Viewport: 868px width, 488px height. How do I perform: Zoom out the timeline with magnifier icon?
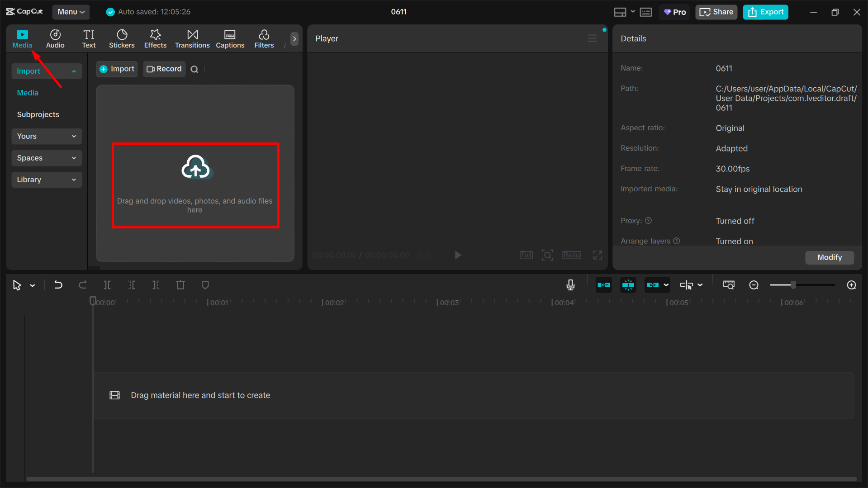pos(754,285)
